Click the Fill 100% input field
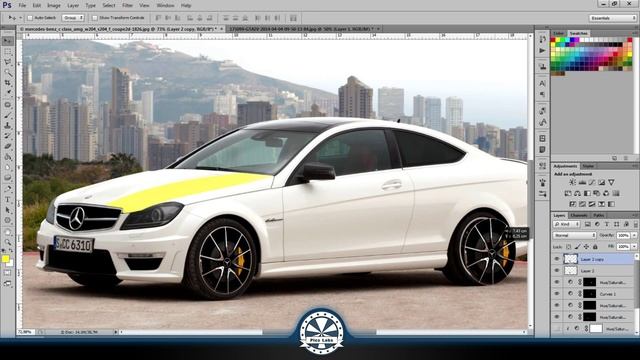This screenshot has height=360, width=640. (623, 247)
